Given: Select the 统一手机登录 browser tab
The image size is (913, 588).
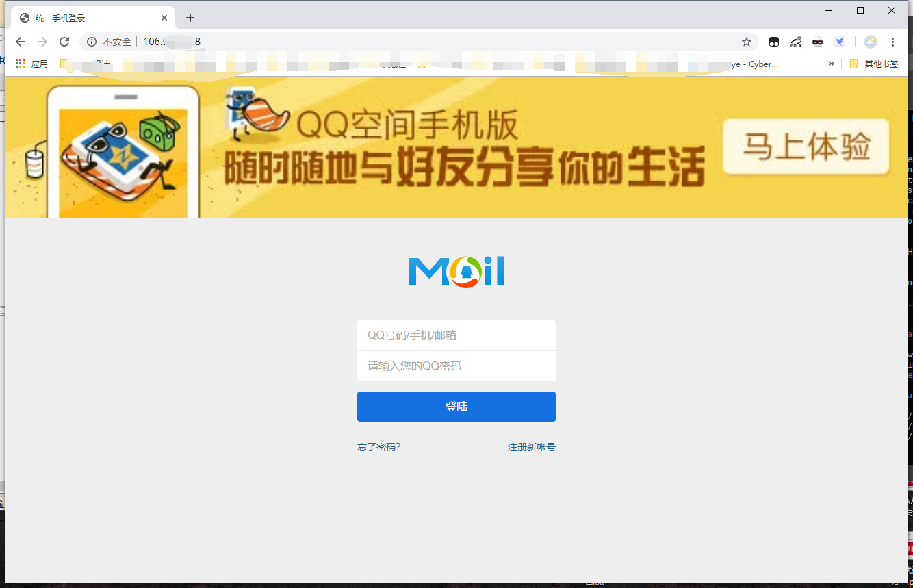Looking at the screenshot, I should point(94,18).
